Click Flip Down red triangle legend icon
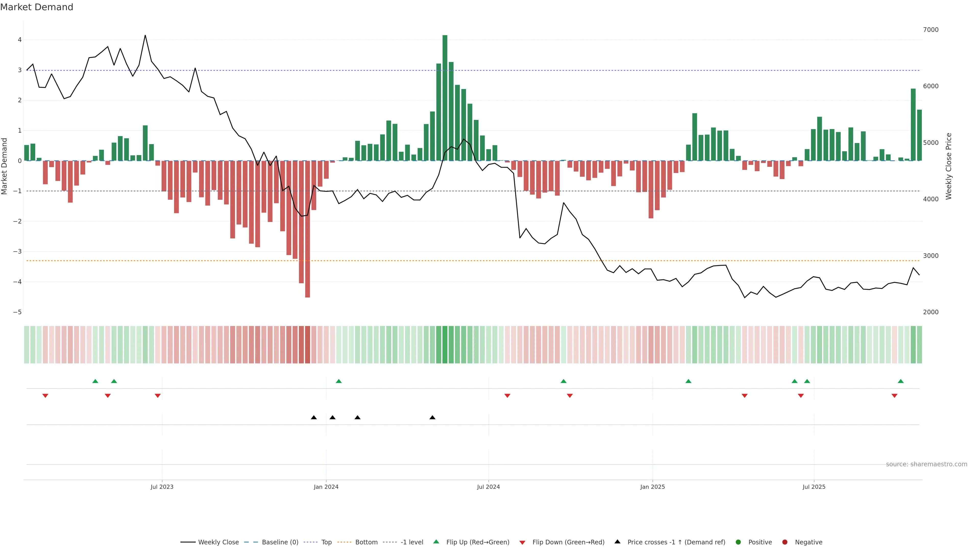980x551 pixels. pyautogui.click(x=522, y=543)
